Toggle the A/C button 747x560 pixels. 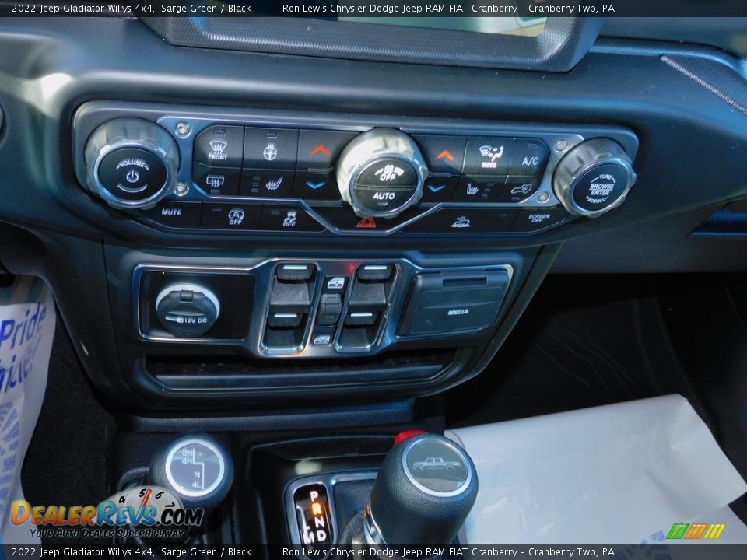(530, 159)
